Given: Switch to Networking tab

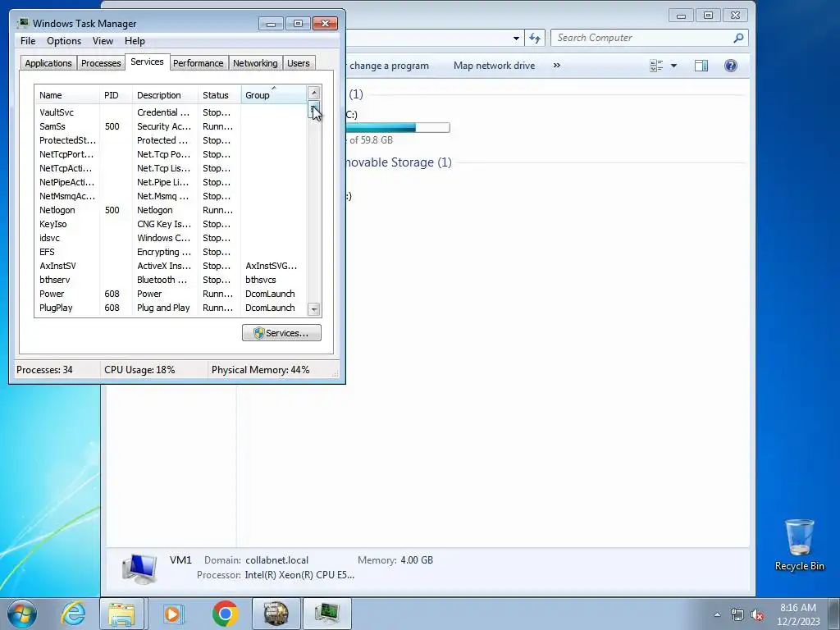Looking at the screenshot, I should tap(256, 63).
